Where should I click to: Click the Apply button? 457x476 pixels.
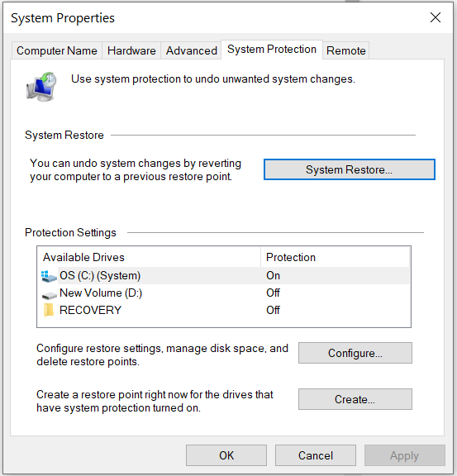[405, 455]
